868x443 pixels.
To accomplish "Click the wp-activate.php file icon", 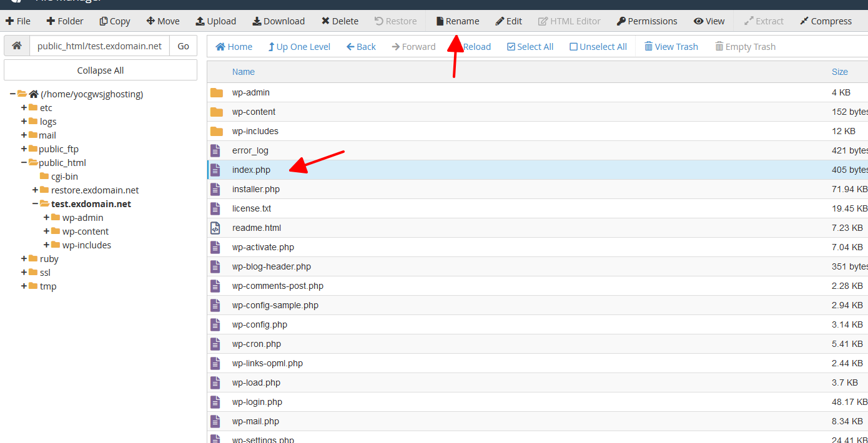I will click(x=215, y=247).
